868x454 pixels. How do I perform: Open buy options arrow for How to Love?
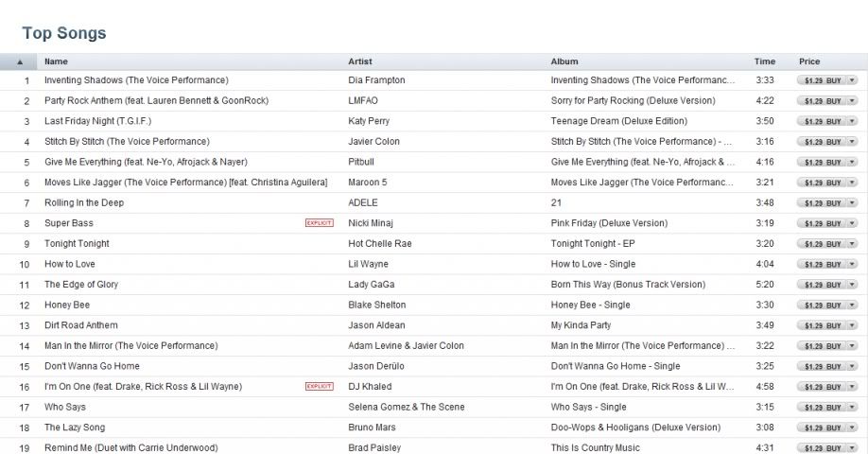(x=853, y=265)
